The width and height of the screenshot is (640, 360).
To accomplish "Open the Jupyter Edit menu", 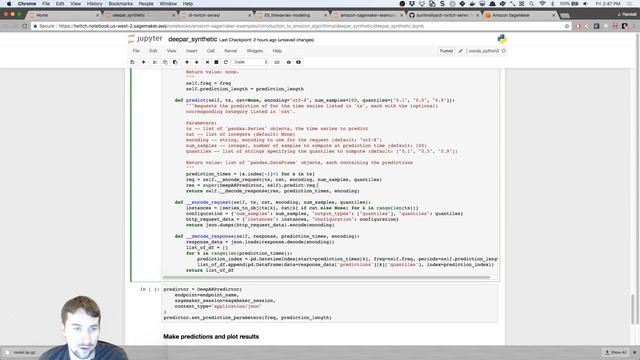I will [153, 51].
